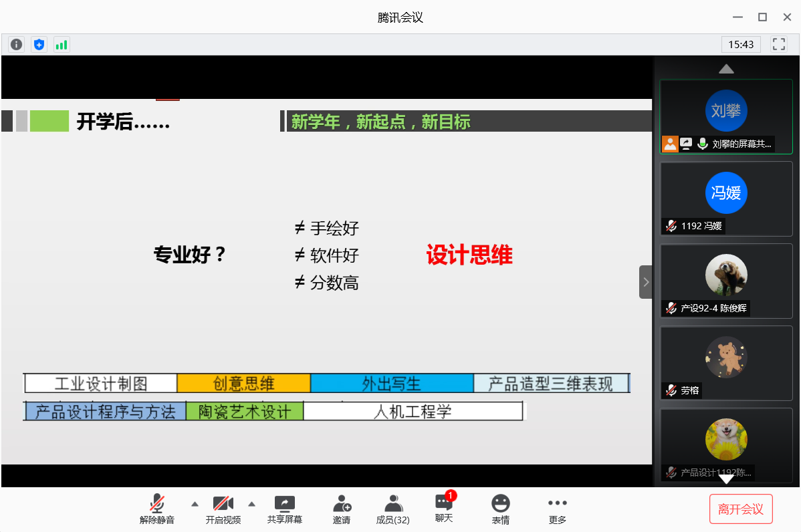Enter fullscreen mode using the corner icon
Screen dimensions: 801x532
778,44
